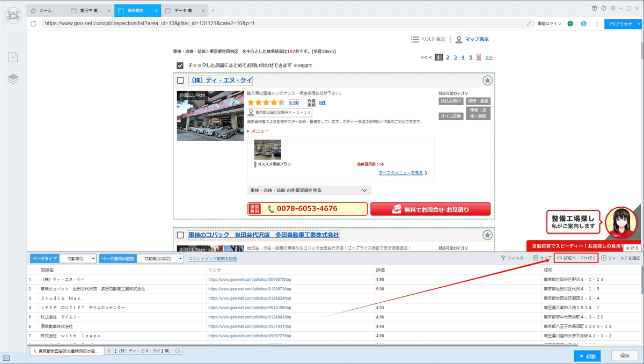The width and height of the screenshot is (644, 364).
Task: Click the 起動 start button
Action: tap(587, 356)
